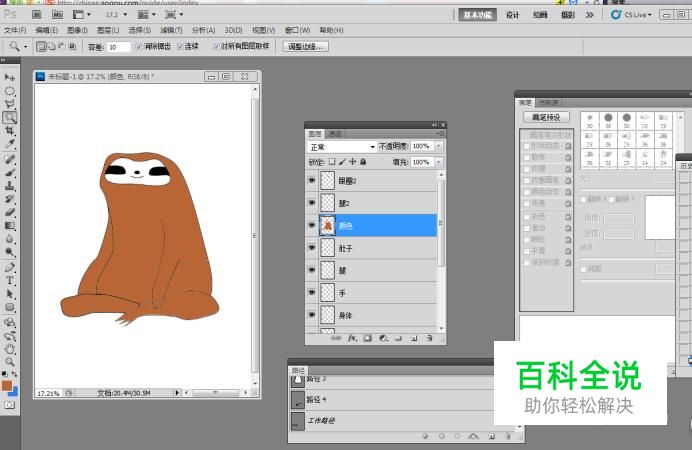Select the Brush tool
692x450 pixels.
tap(10, 172)
